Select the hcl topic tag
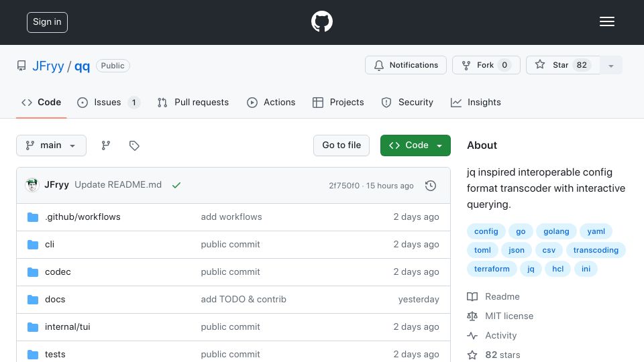644x362 pixels. (x=557, y=269)
